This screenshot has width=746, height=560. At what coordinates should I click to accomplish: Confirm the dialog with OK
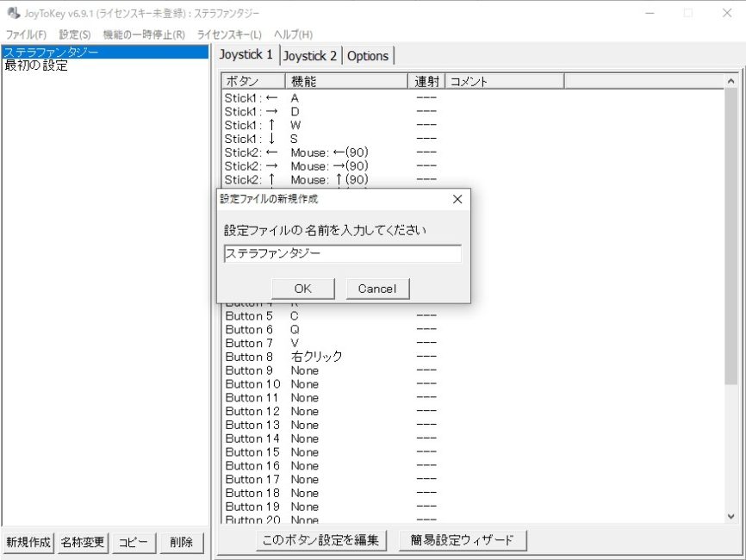pos(303,289)
